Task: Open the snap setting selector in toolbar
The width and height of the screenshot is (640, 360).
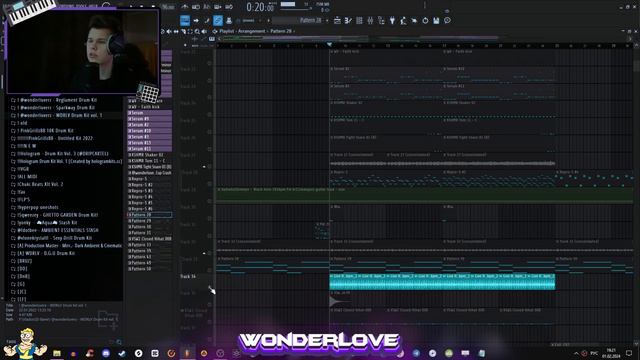Action: click(249, 20)
